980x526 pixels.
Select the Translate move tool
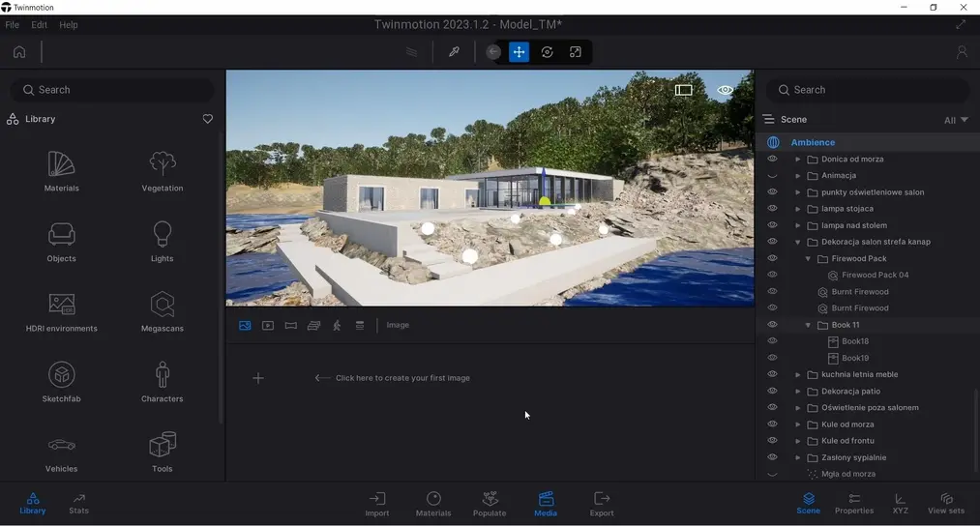[x=520, y=52]
